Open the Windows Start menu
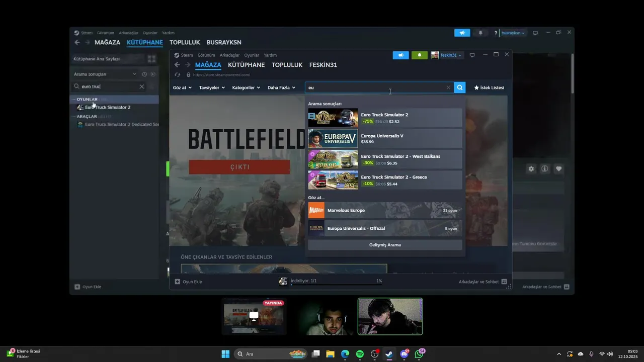 (225, 354)
